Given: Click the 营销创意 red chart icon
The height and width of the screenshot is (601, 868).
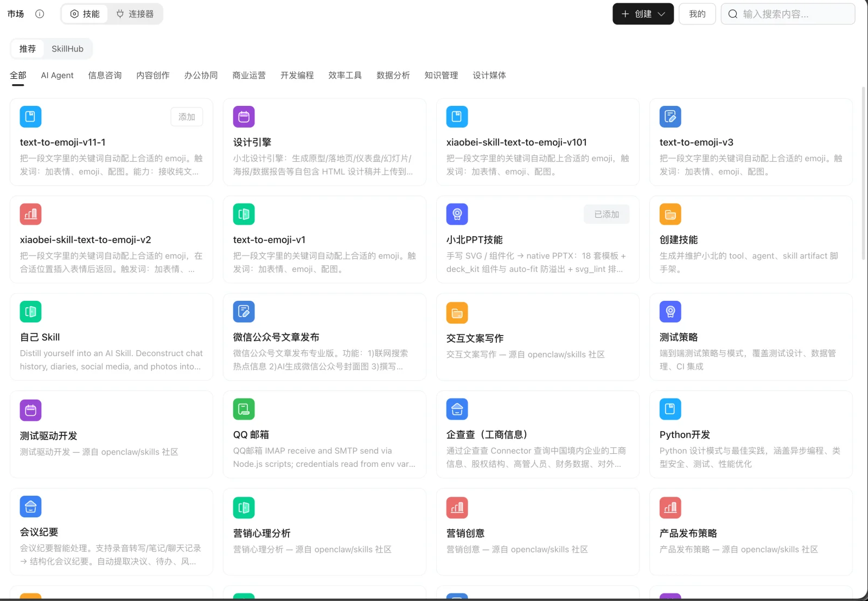Looking at the screenshot, I should [457, 508].
